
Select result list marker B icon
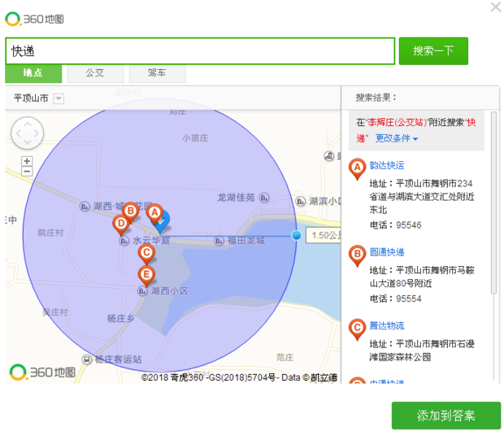357,255
